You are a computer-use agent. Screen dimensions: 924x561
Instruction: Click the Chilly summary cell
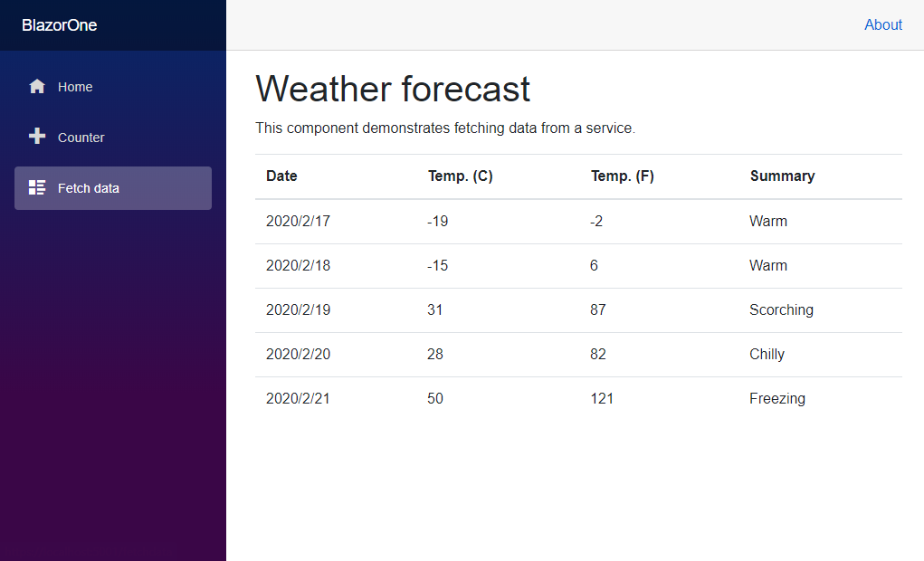767,354
